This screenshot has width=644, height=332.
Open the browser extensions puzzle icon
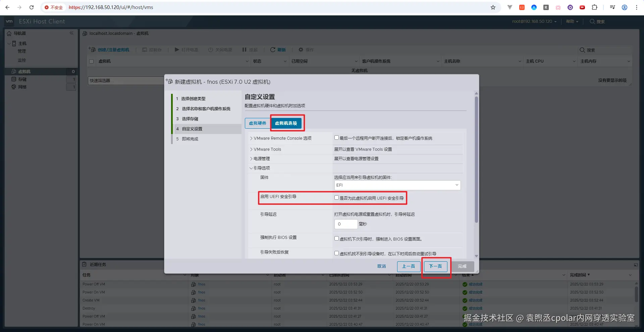[x=594, y=7]
